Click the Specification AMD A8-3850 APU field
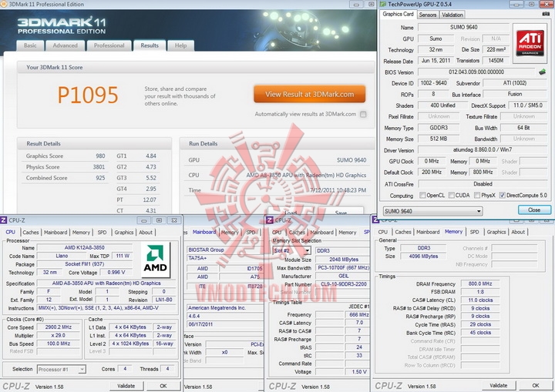 [x=106, y=283]
